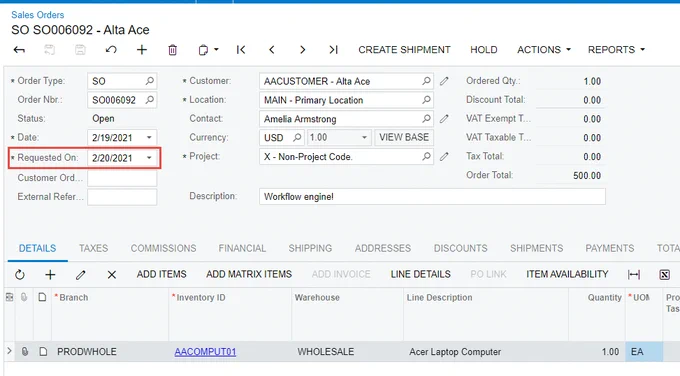Switch to the TAXES tab

[93, 248]
